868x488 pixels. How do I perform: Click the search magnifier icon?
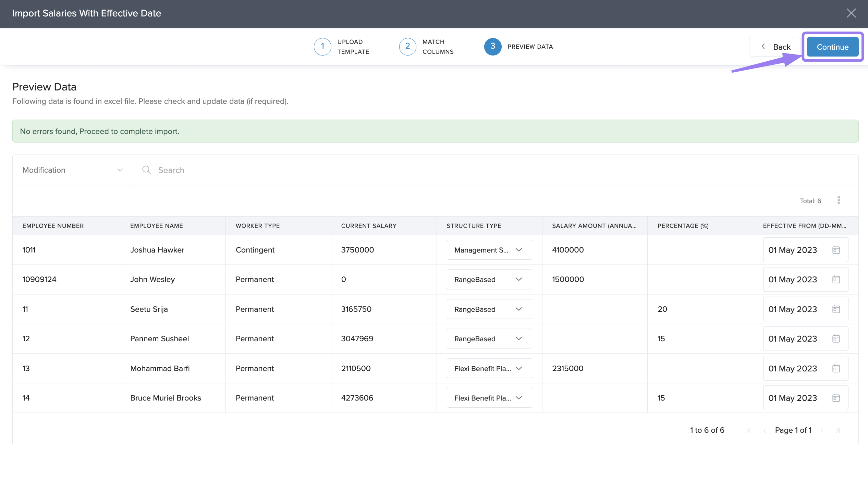146,170
